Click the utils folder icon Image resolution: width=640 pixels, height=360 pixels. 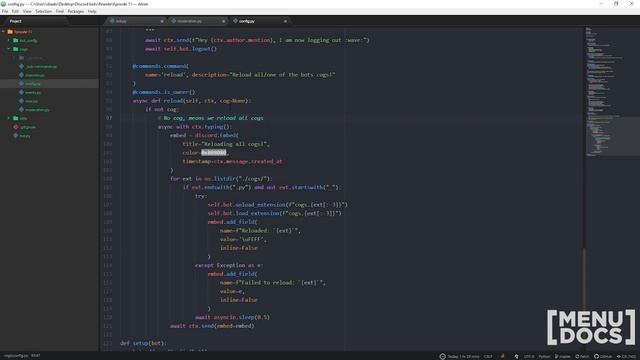click(16, 118)
